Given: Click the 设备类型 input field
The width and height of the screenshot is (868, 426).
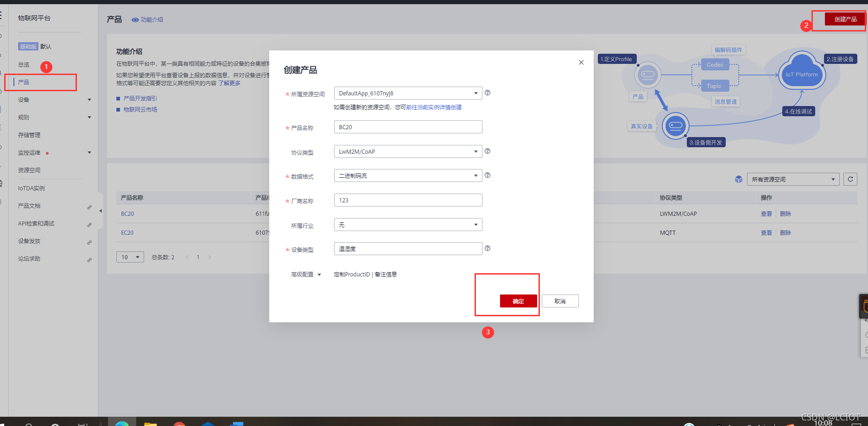Looking at the screenshot, I should tap(408, 249).
